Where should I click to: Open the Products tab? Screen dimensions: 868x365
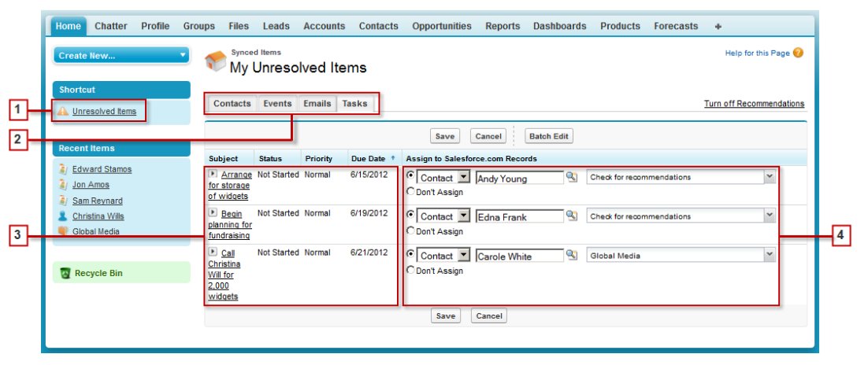click(x=620, y=26)
